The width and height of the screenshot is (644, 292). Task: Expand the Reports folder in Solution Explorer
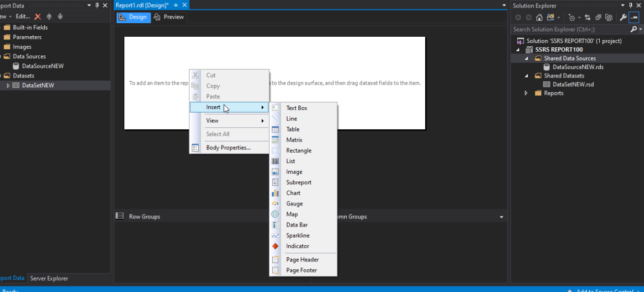[526, 93]
